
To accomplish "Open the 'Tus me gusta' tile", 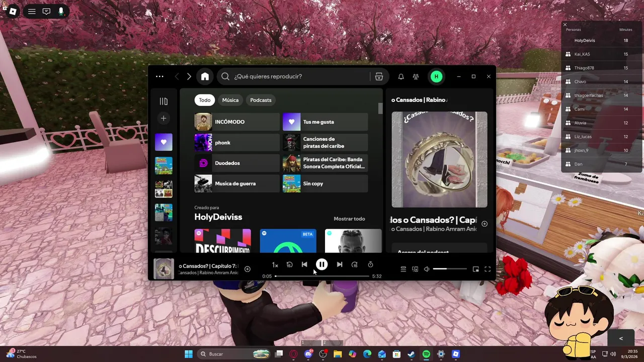I will pos(325,122).
